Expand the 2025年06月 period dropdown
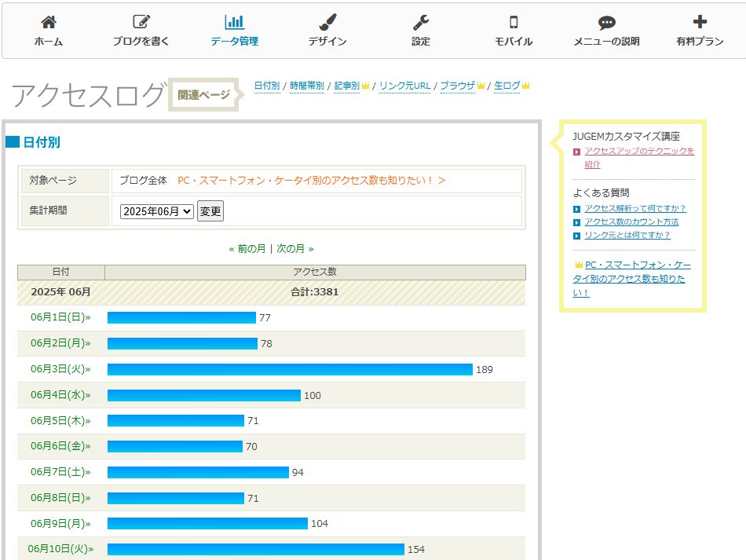 click(x=156, y=211)
